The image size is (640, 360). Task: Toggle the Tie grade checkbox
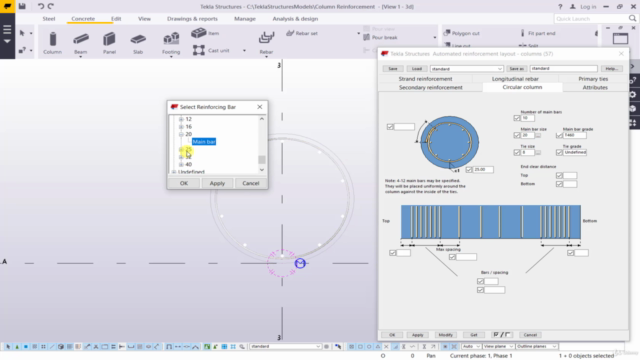point(559,152)
